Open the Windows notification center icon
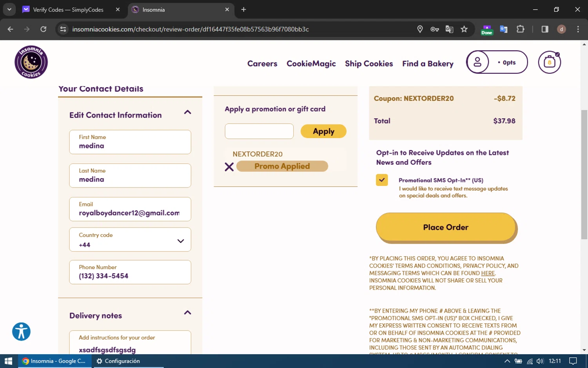 point(573,361)
